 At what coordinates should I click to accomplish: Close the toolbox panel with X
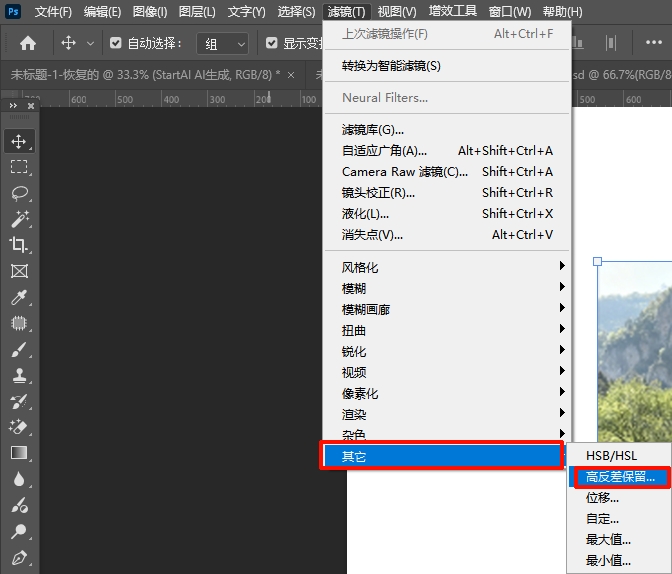click(x=31, y=105)
